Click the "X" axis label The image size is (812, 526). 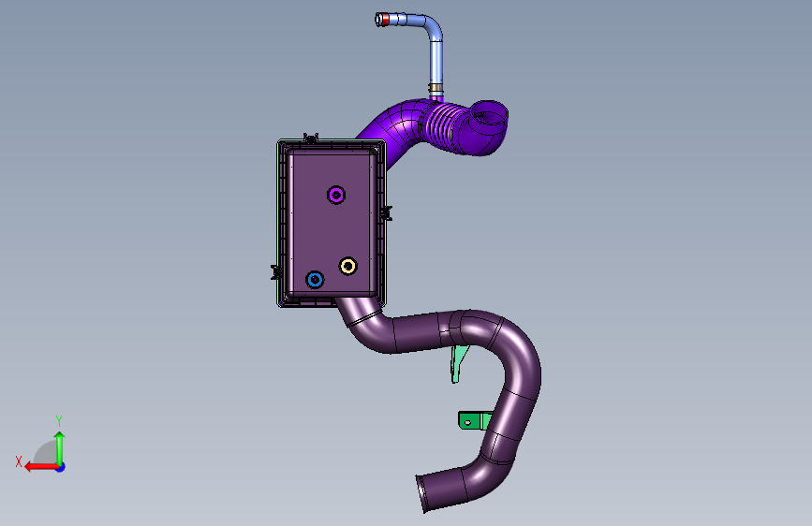[19, 461]
